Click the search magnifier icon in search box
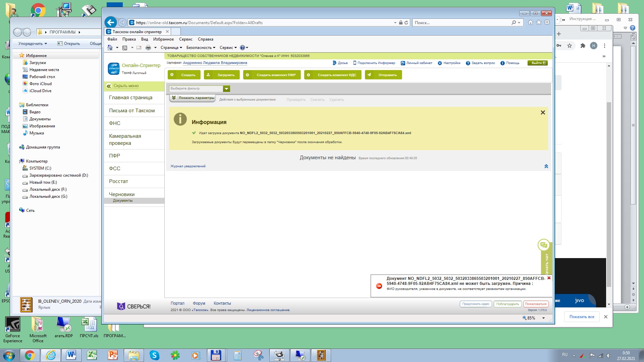The width and height of the screenshot is (644, 362). [x=514, y=23]
